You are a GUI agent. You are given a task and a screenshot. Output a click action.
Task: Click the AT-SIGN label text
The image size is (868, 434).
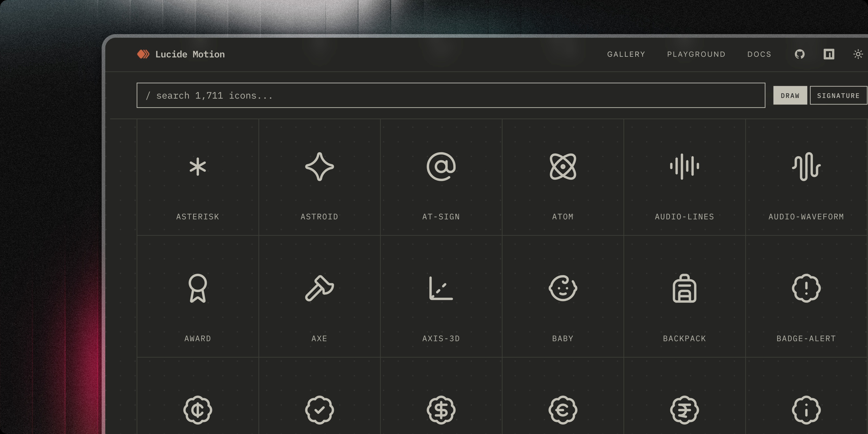tap(441, 217)
